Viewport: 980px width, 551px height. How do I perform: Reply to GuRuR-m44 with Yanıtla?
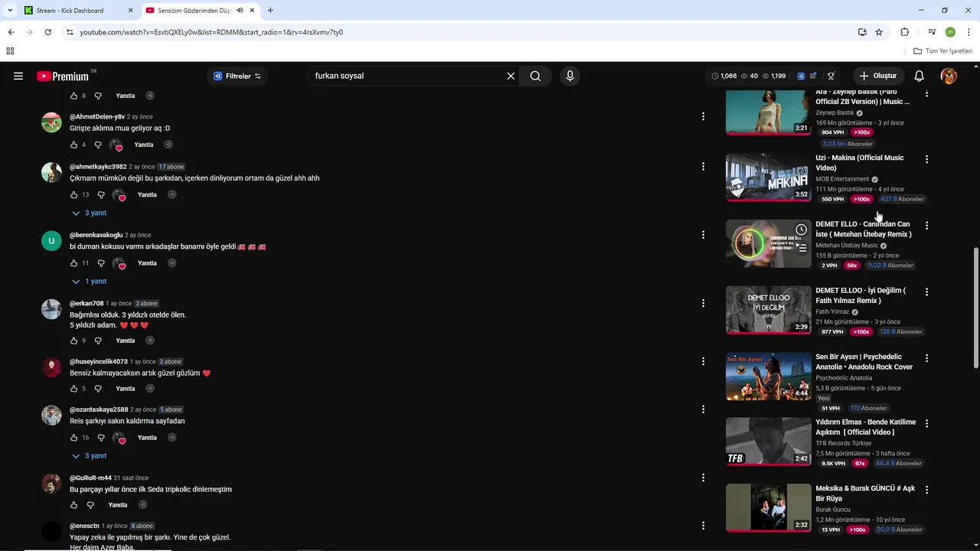tap(118, 505)
